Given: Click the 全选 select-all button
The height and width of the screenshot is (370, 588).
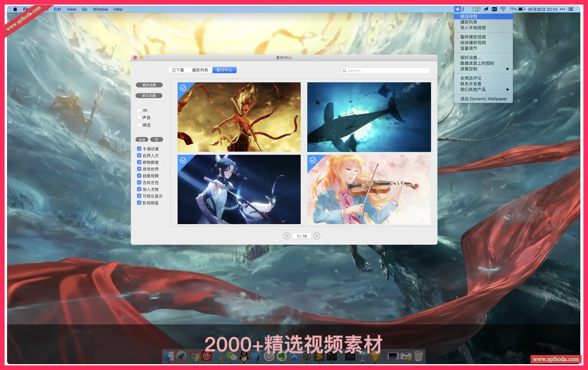Looking at the screenshot, I should [142, 139].
